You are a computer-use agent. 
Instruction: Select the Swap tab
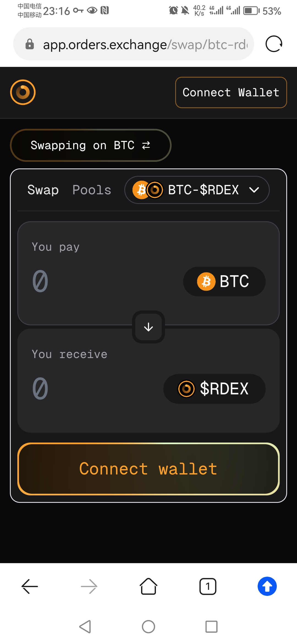[43, 190]
